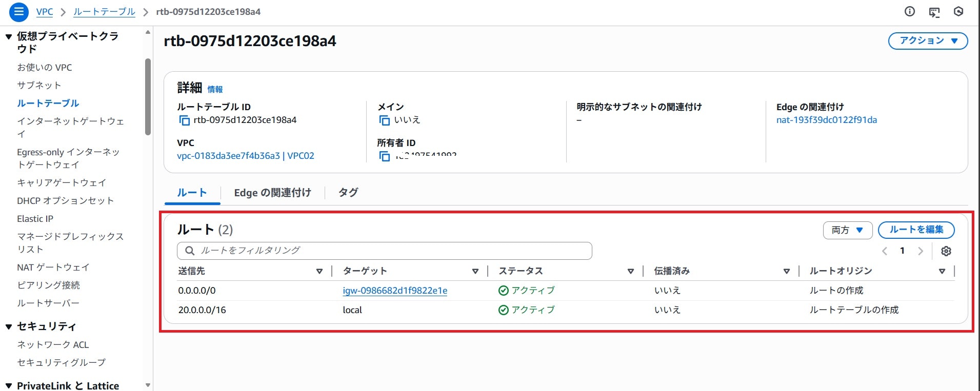The height and width of the screenshot is (391, 980).
Task: Open the hamburger navigation menu
Action: pyautogui.click(x=19, y=11)
